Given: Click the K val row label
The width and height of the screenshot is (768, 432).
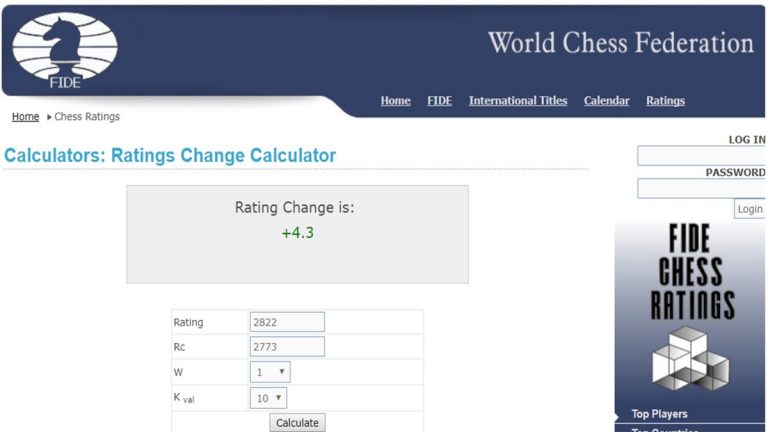Looking at the screenshot, I should [184, 398].
